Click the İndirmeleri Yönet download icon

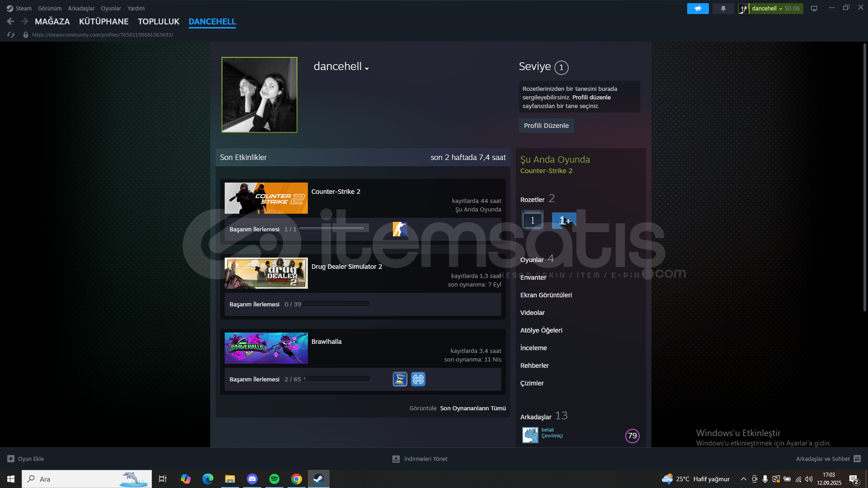396,459
